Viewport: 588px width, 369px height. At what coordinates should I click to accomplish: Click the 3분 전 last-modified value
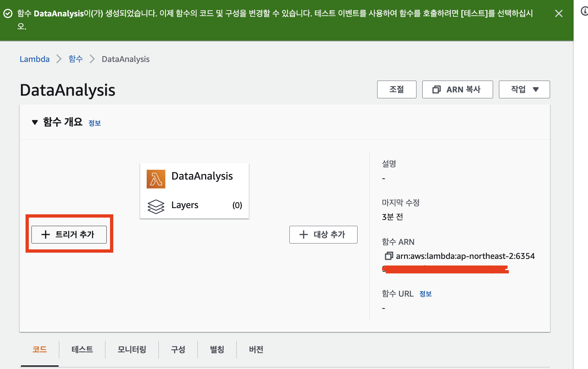pos(392,217)
